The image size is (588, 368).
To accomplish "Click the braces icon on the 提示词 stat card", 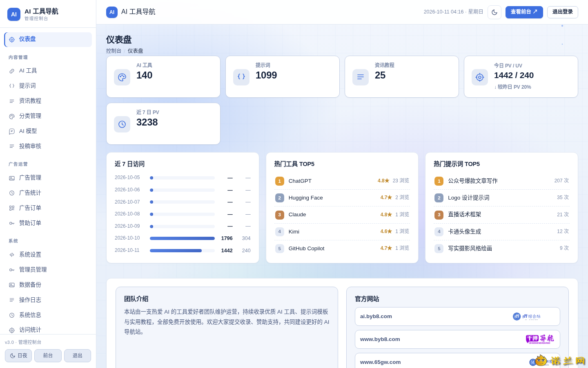I will tap(241, 77).
